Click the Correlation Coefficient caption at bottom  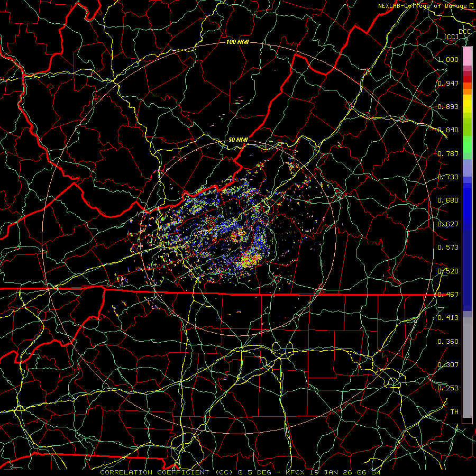click(x=241, y=472)
